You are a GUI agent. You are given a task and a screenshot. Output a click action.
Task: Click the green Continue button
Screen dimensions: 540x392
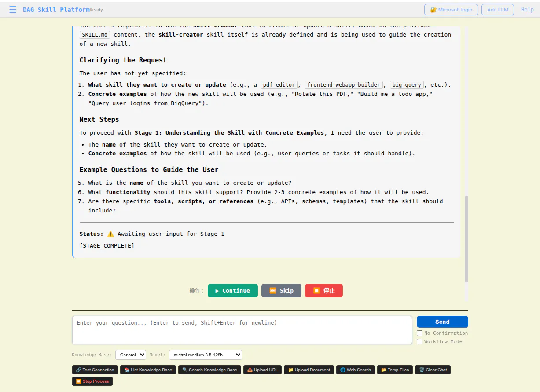click(233, 290)
